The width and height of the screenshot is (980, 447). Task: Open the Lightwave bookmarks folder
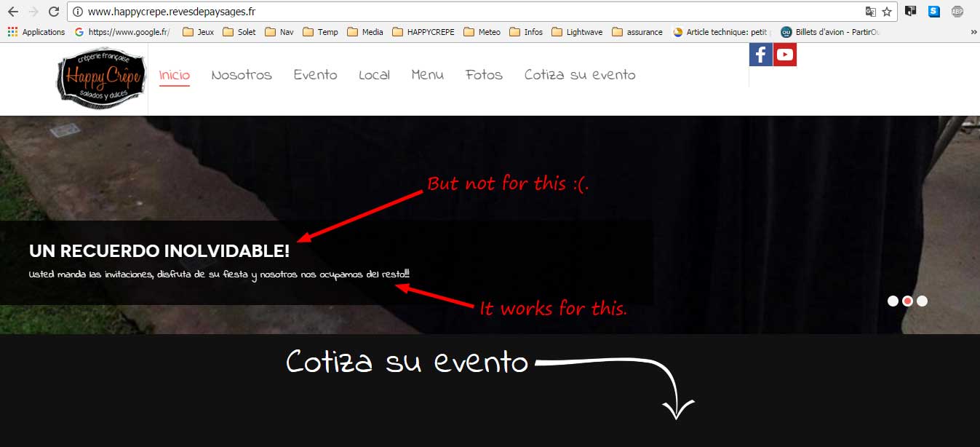(x=577, y=32)
